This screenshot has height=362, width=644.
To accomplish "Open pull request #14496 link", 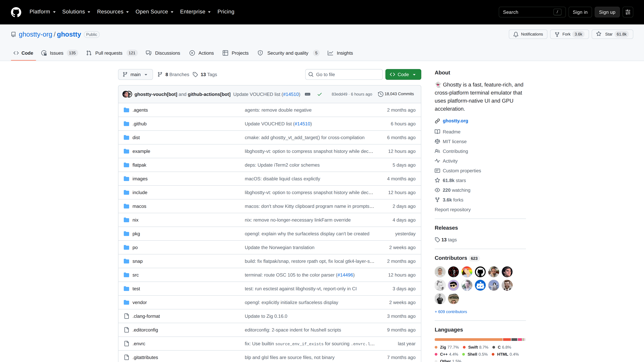I will coord(345,275).
